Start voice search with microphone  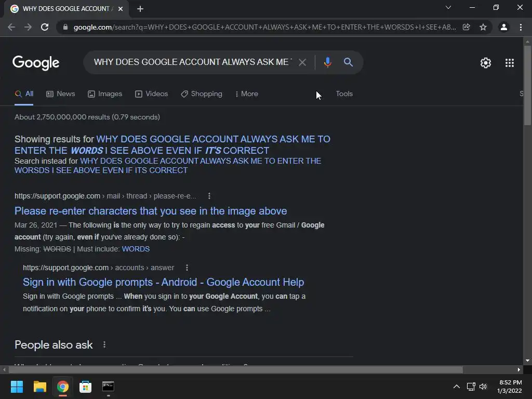[327, 62]
